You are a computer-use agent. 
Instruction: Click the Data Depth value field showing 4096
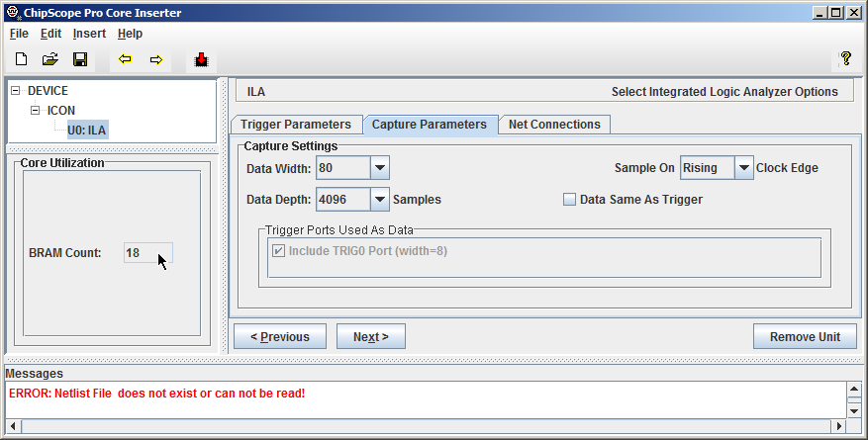click(343, 200)
